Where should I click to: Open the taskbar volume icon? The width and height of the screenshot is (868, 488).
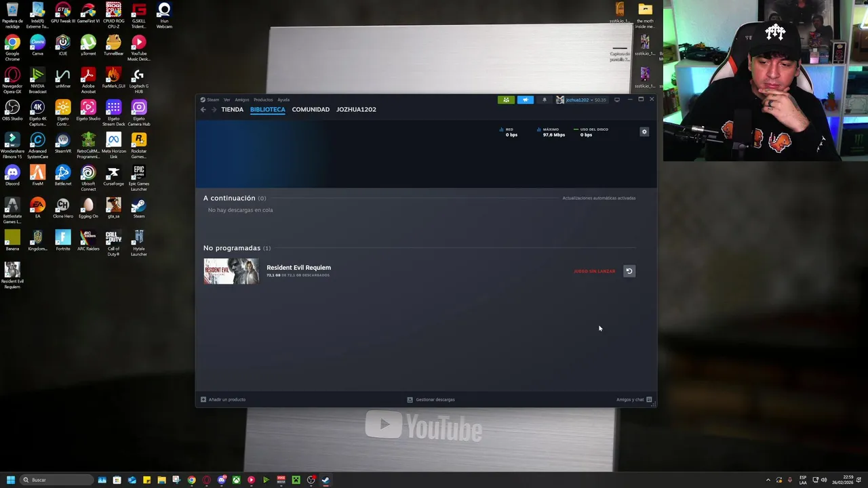coord(824,480)
